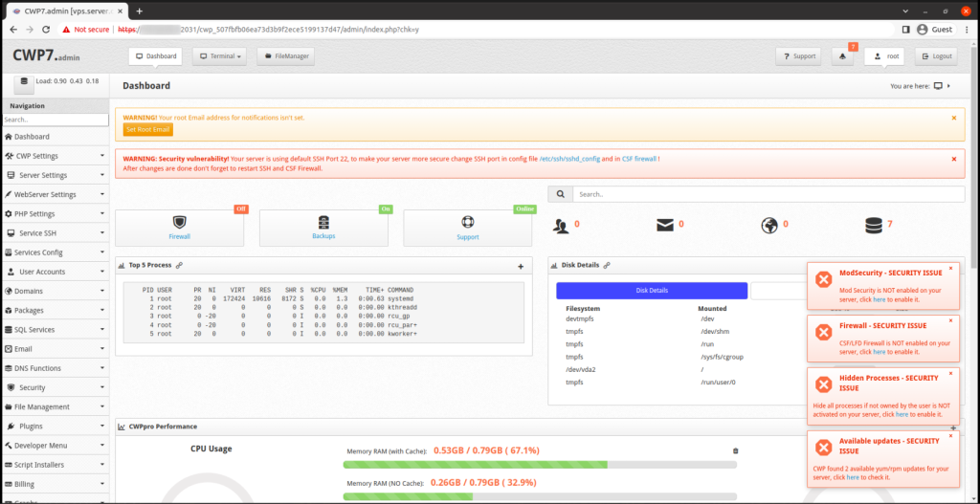The height and width of the screenshot is (504, 980).
Task: Delete memory cache with trash icon
Action: point(736,450)
